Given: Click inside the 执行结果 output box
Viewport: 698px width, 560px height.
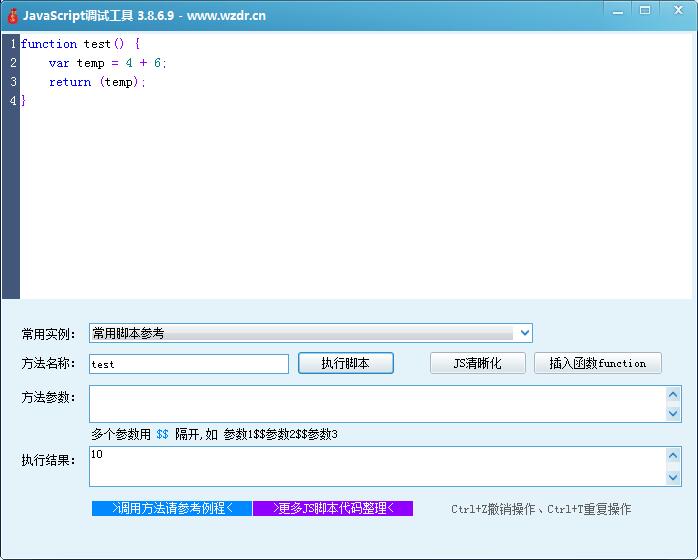Looking at the screenshot, I should coord(376,466).
